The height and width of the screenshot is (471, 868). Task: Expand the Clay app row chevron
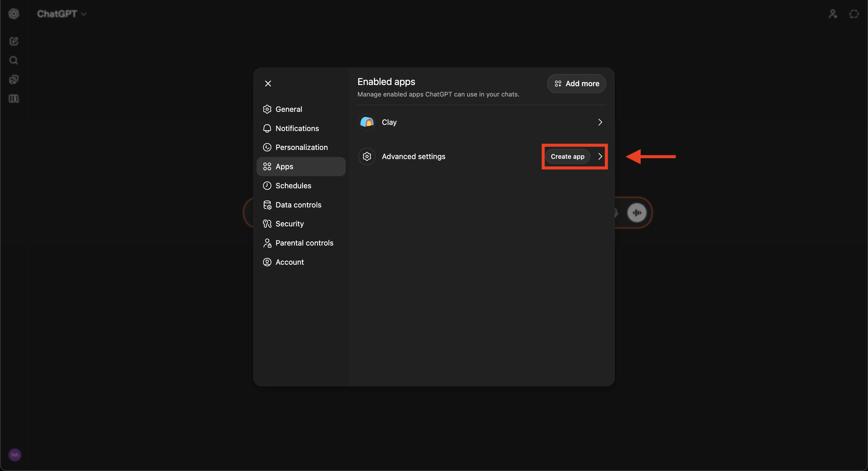coord(600,122)
